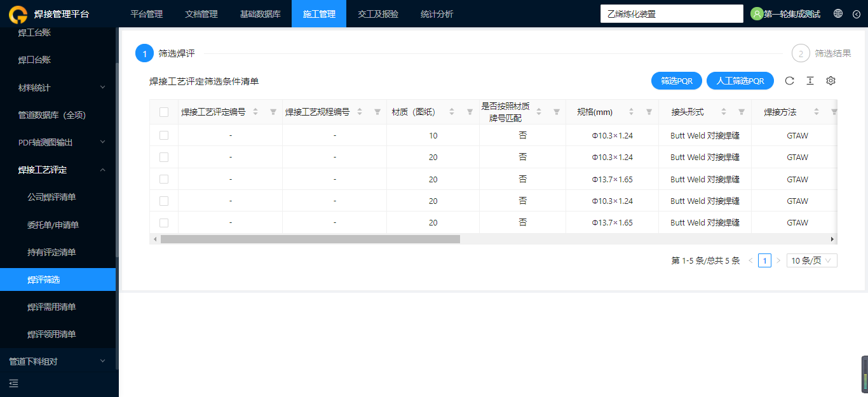Open 文档管理 top tab

click(201, 14)
